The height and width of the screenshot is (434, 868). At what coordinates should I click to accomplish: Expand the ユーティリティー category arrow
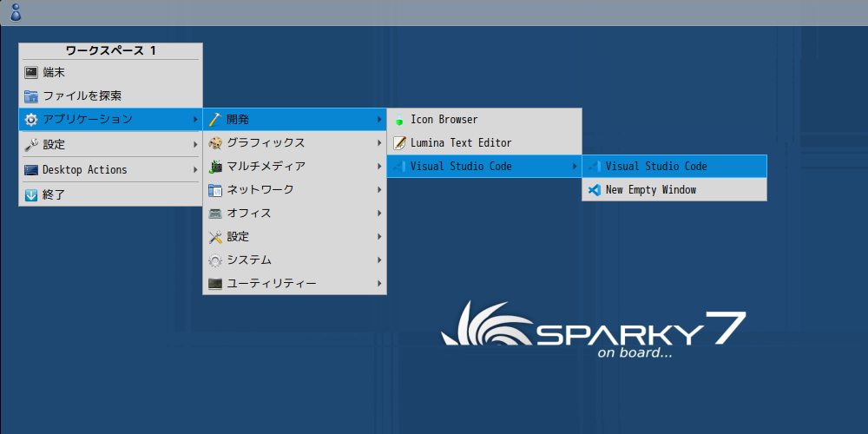[379, 284]
